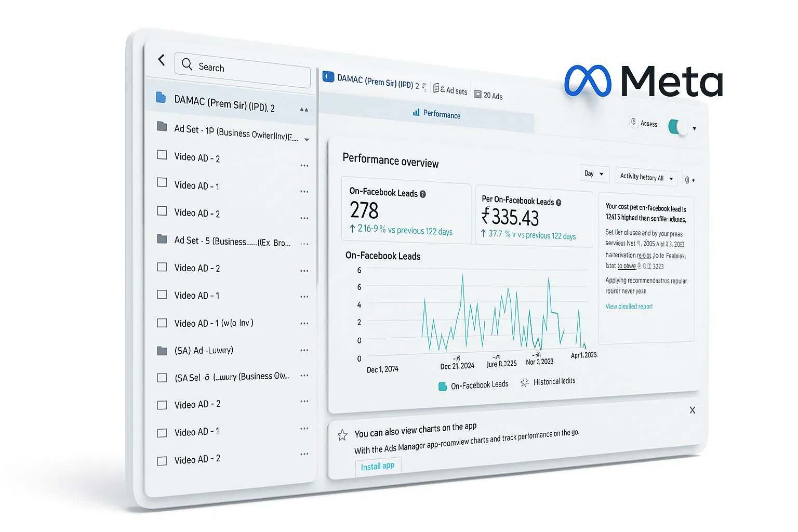Click the Historical edits legend icon
This screenshot has height=532, width=798.
pyautogui.click(x=525, y=382)
